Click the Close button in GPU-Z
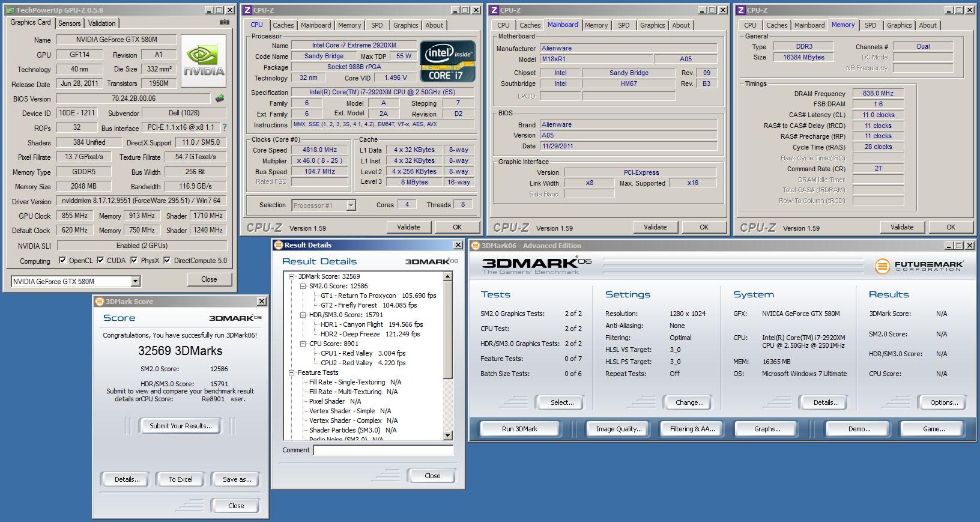Screen dimensions: 980x522 point(209,279)
